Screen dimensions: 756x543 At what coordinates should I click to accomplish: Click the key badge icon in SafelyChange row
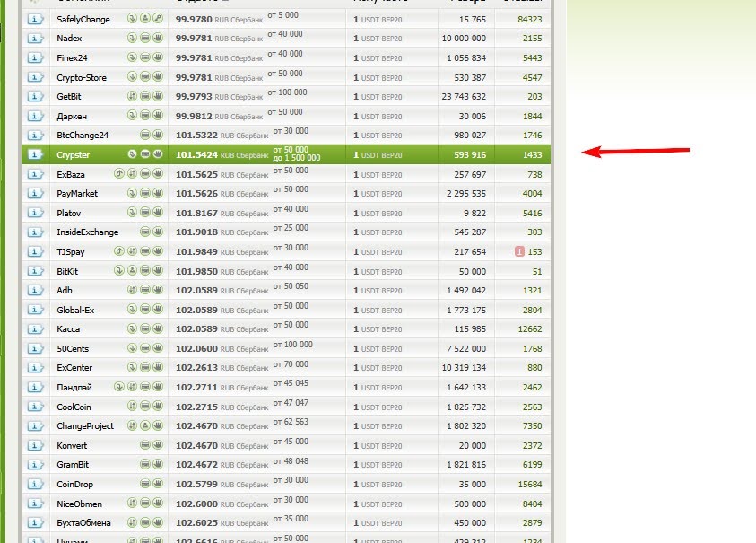point(158,18)
